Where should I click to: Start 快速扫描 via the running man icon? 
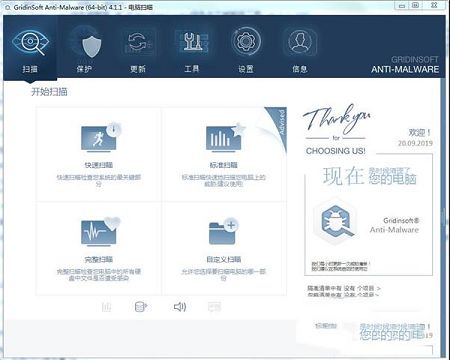[x=101, y=138]
